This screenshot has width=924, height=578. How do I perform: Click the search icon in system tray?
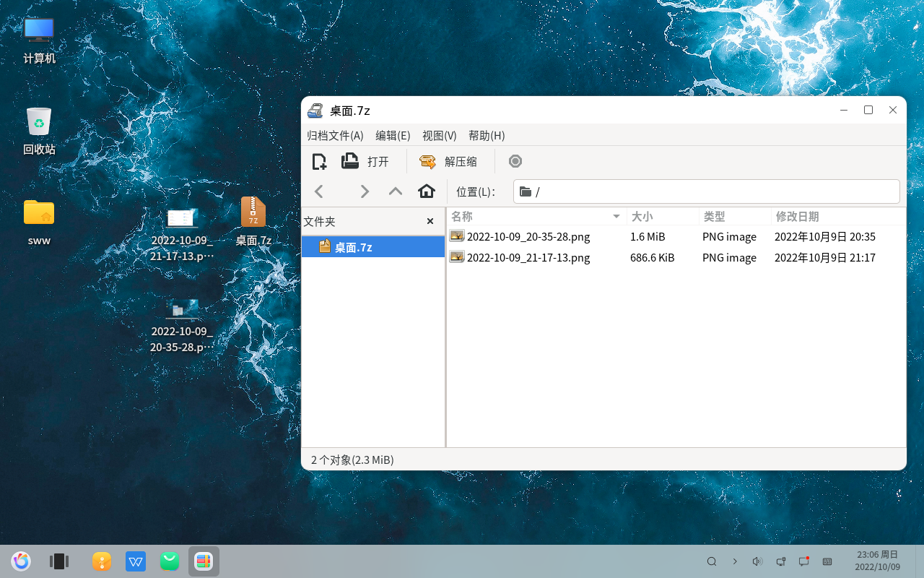point(712,561)
